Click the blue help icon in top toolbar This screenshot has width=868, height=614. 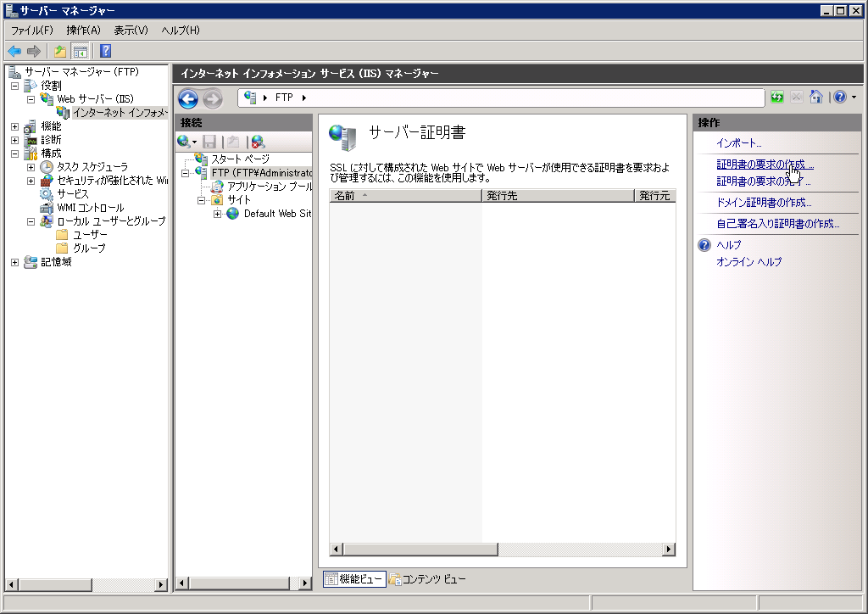[x=106, y=51]
